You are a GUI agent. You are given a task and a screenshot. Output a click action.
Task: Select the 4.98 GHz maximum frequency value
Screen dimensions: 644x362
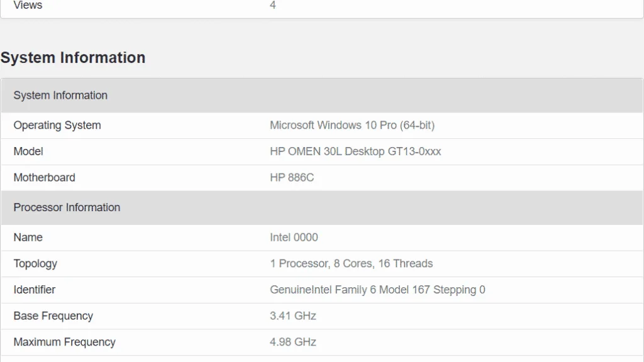point(293,342)
